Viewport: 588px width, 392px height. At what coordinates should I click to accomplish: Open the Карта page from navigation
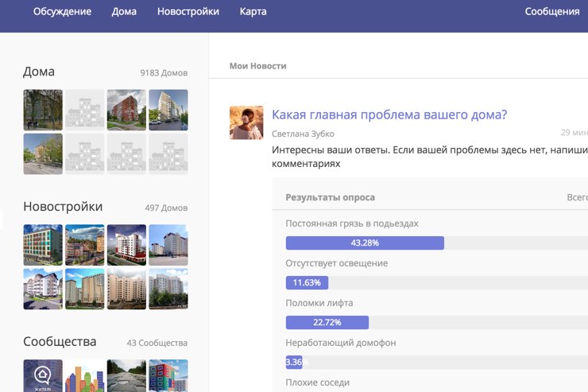coord(253,12)
